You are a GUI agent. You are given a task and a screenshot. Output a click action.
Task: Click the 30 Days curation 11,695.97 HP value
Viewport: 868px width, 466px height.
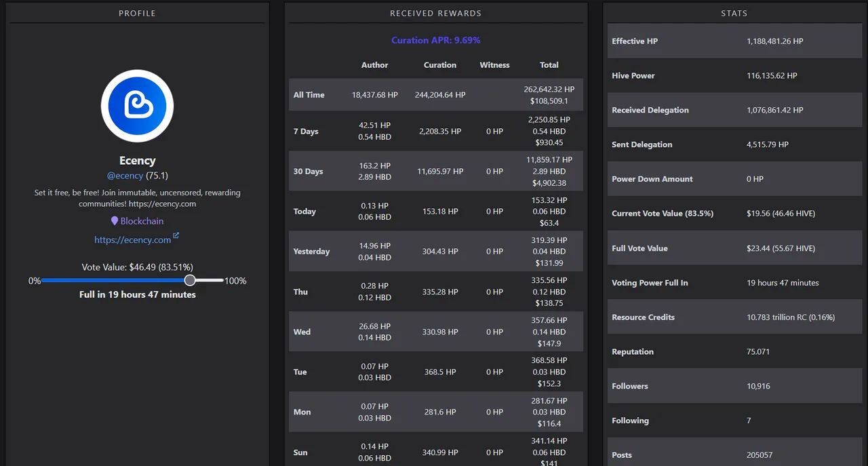[440, 172]
